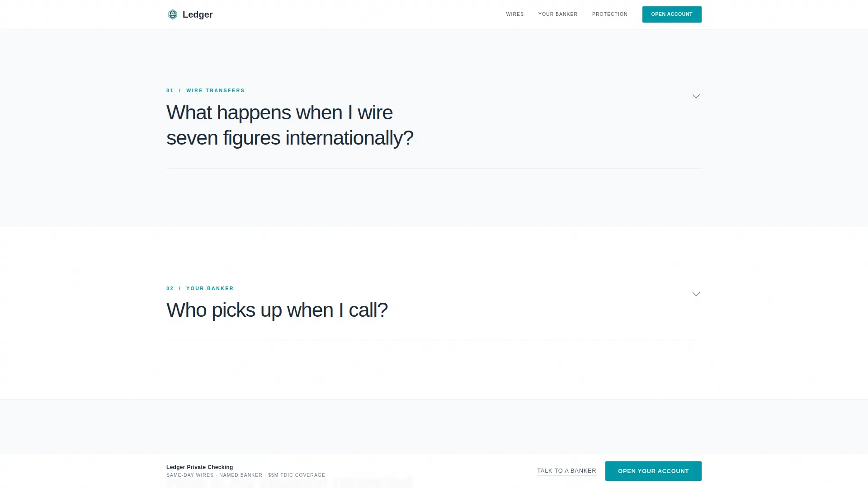Click the OPEN YOUR ACCOUNT button
868x488 pixels.
pos(653,471)
